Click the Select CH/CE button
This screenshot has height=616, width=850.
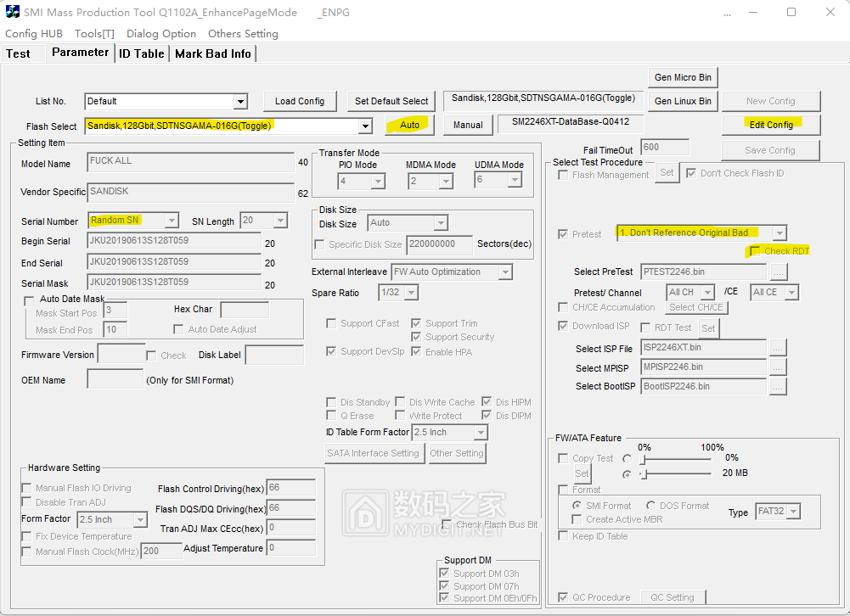click(x=696, y=308)
